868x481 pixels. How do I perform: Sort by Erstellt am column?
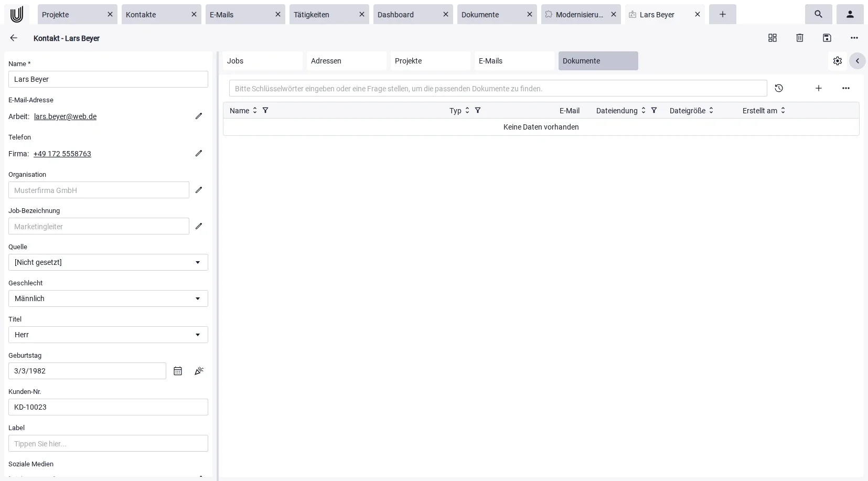(x=783, y=110)
